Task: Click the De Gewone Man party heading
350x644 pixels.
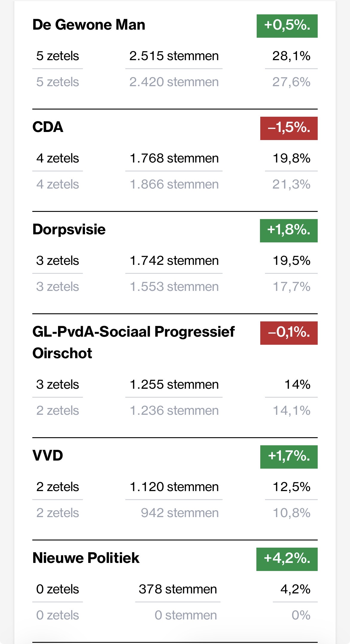Action: coord(89,25)
